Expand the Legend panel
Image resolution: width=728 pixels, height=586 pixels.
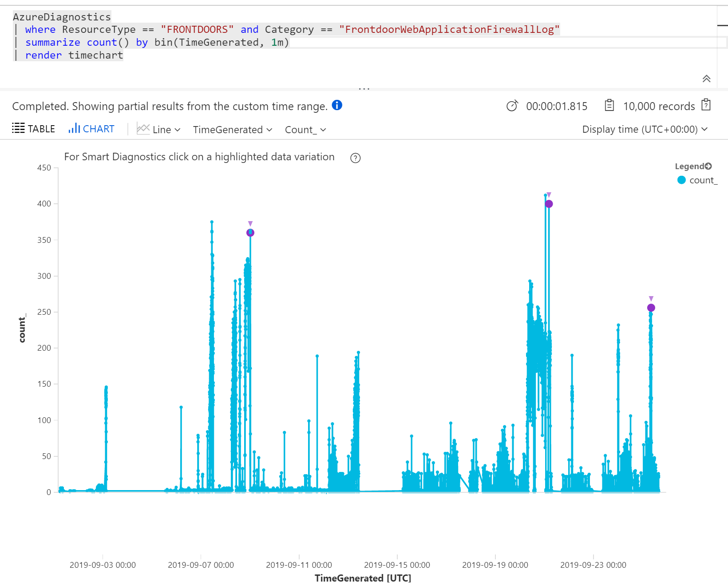[x=708, y=166]
